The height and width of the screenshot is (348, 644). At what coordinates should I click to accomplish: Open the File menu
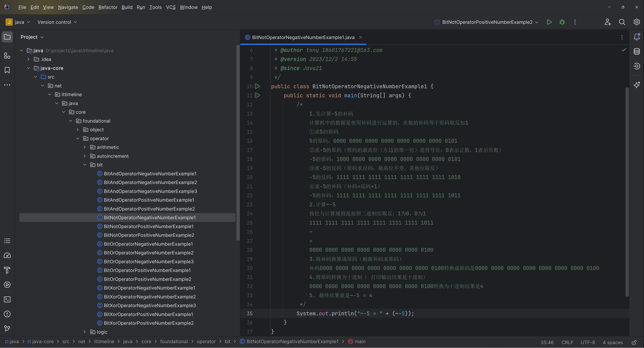[22, 7]
